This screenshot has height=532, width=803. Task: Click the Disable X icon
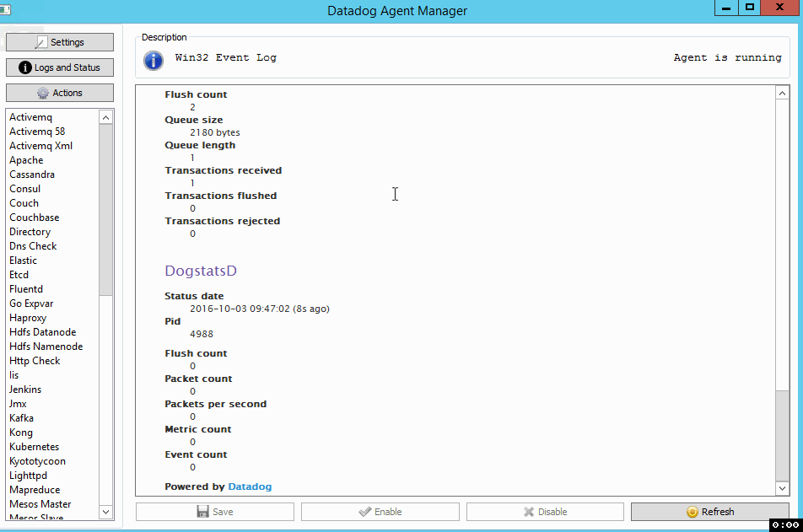531,511
